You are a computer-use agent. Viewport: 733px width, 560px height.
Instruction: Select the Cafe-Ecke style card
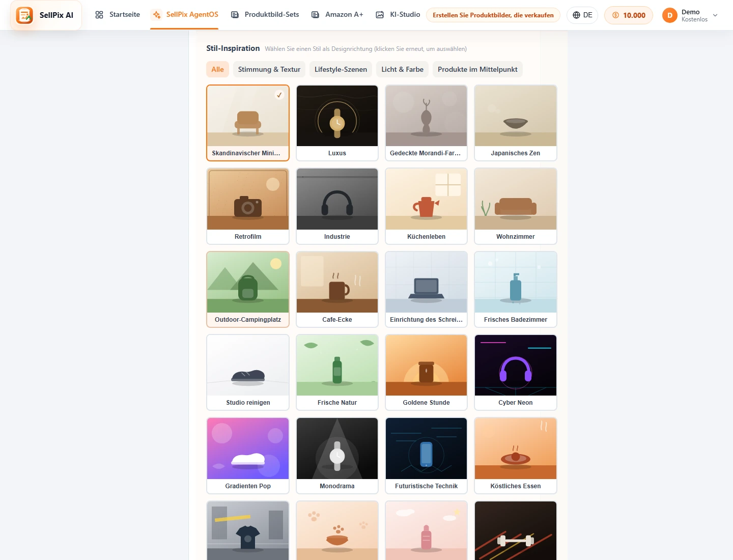coord(337,289)
